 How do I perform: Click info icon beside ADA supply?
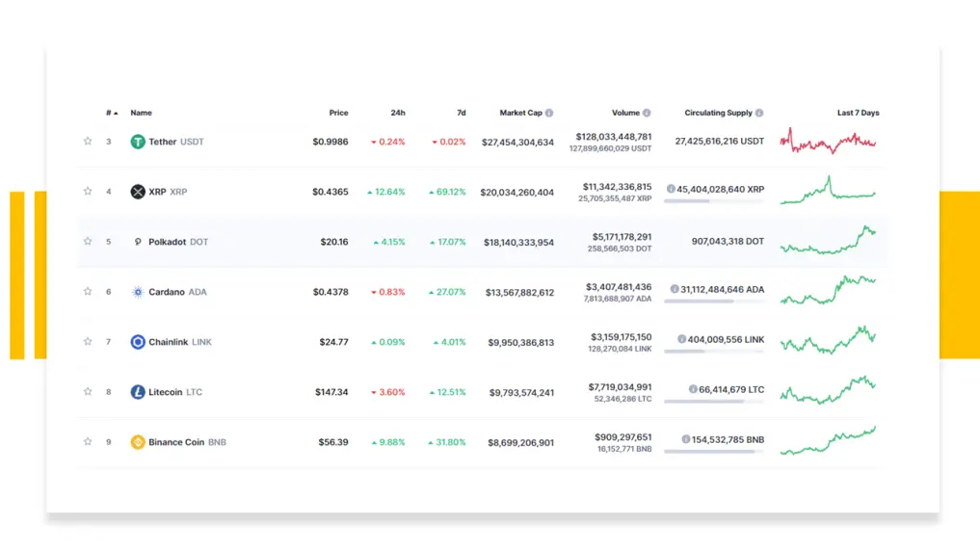point(675,289)
